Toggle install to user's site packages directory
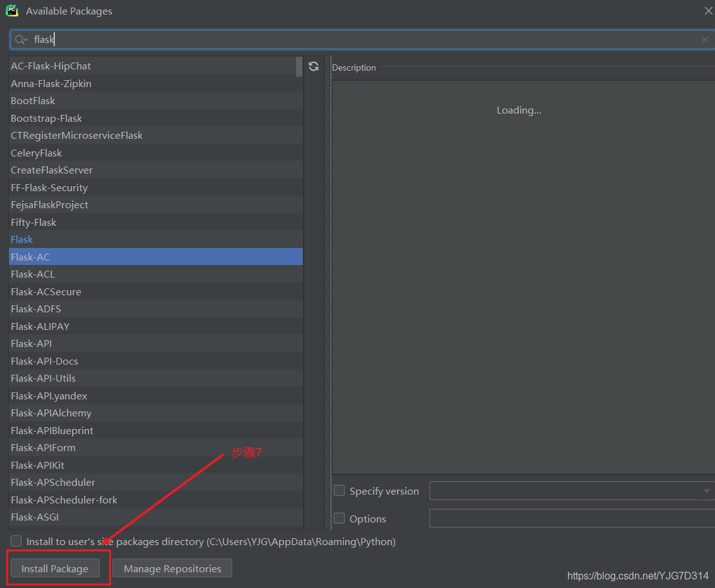The width and height of the screenshot is (715, 588). tap(16, 541)
